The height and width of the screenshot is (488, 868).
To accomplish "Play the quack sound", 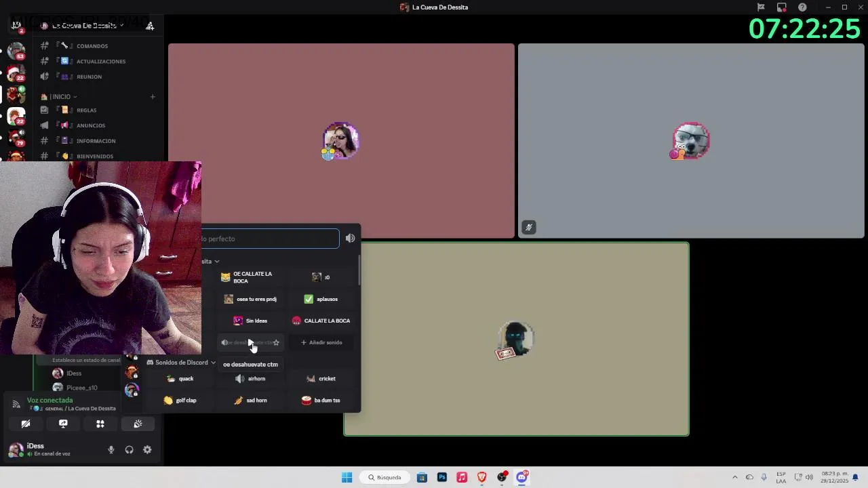I will pyautogui.click(x=180, y=379).
